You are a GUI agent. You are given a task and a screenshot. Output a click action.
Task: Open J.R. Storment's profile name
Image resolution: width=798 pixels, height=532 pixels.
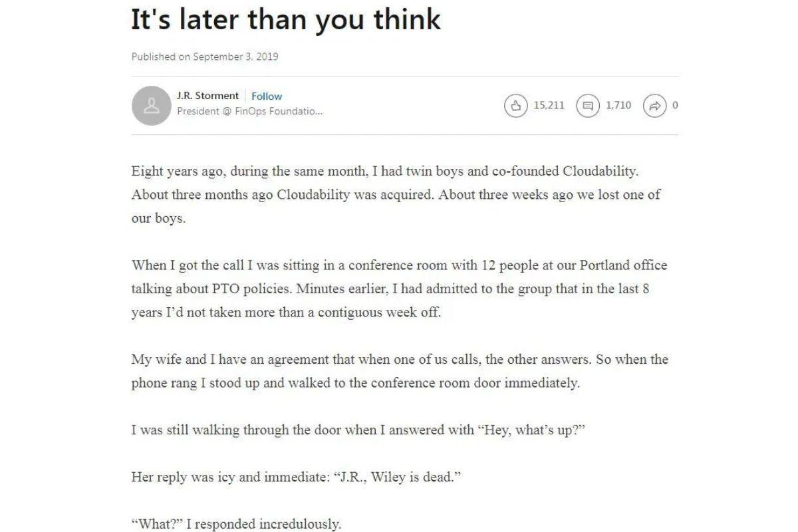207,96
